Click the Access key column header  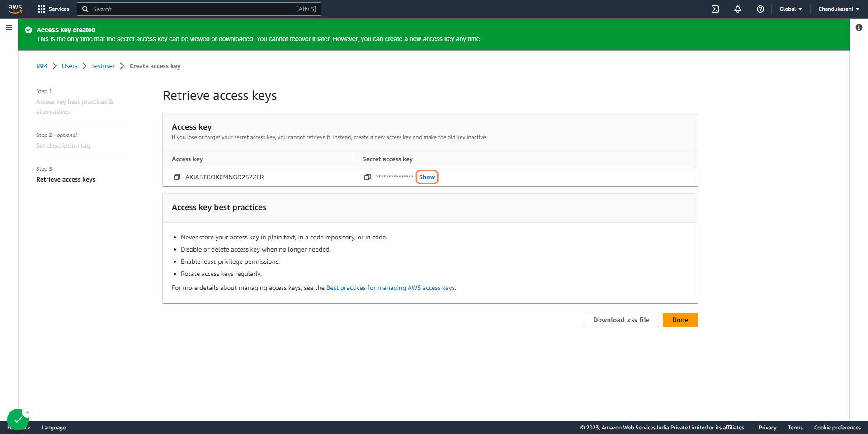187,159
